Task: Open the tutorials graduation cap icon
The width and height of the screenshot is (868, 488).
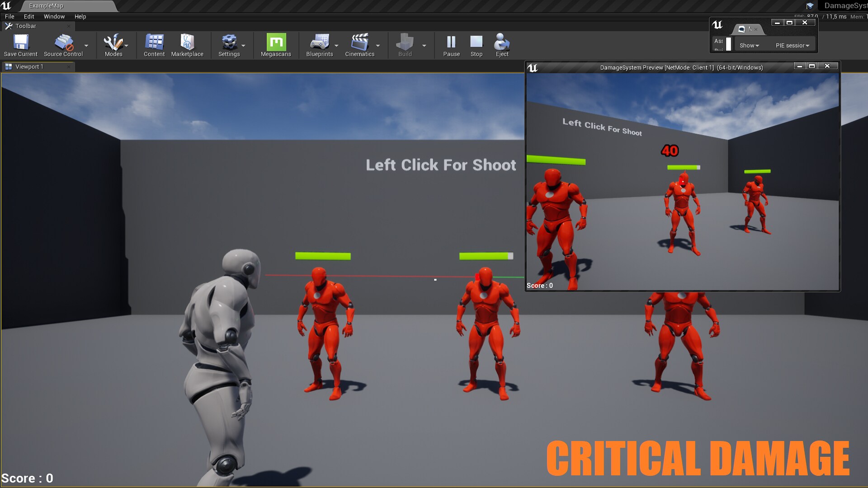Action: (810, 6)
